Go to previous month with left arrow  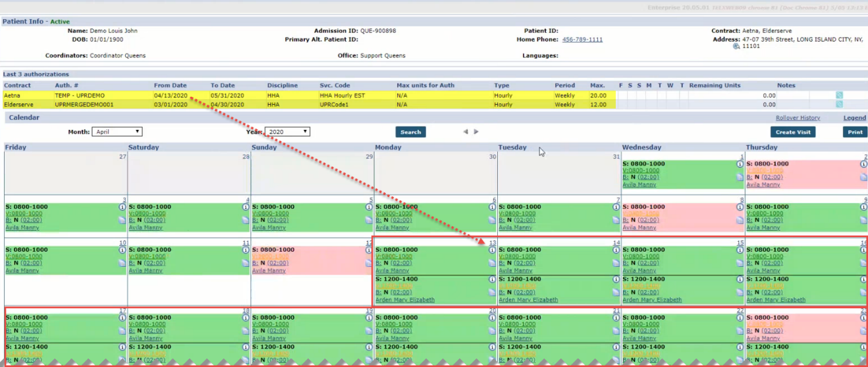point(466,132)
